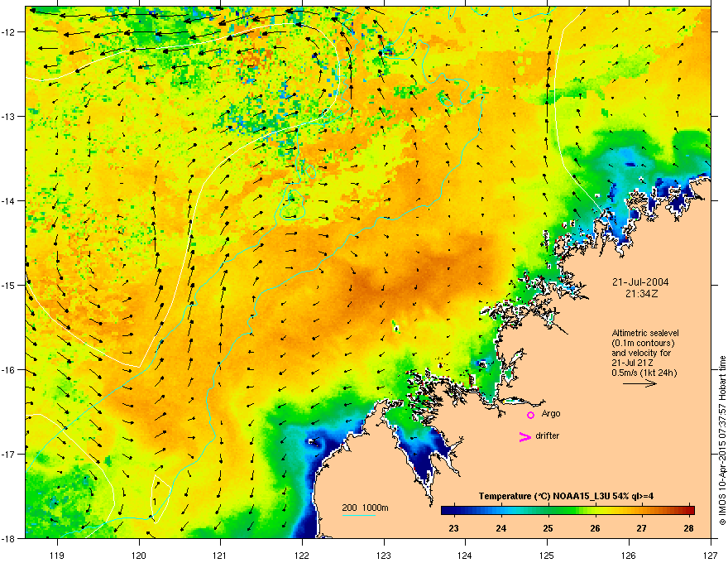Click the IMOS copyright timestamp text
This screenshot has width=728, height=563.
click(722, 440)
